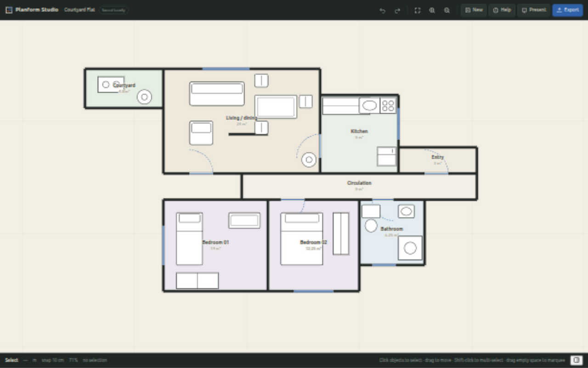
Task: Select the single bed in Bedroom 01
Action: [189, 239]
